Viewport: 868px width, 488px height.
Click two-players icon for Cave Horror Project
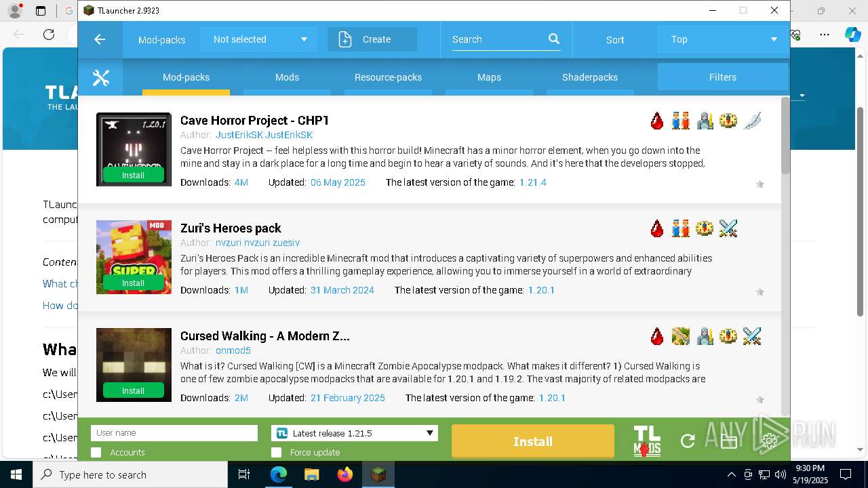coord(681,121)
